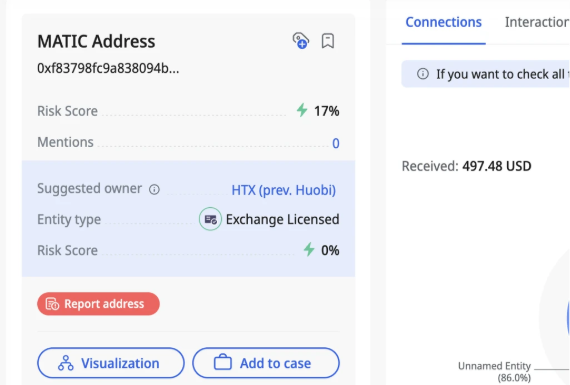Screen dimensions: 570x385
Task: Click the Report address button
Action: (x=98, y=304)
